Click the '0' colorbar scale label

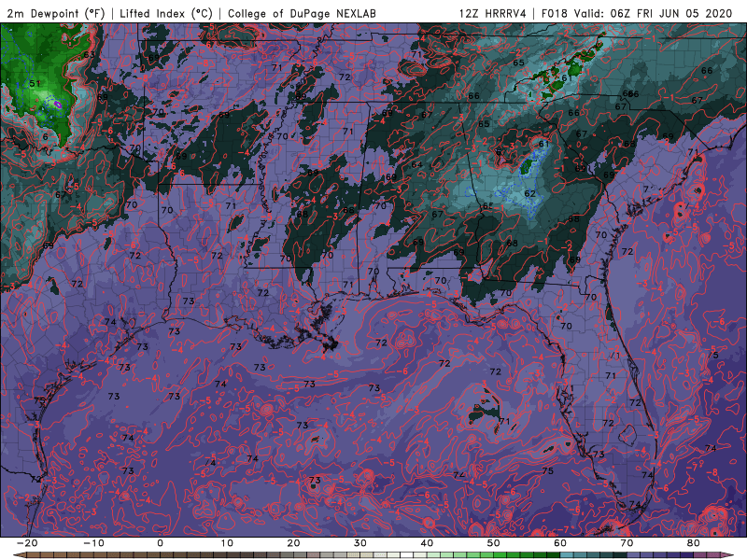(x=160, y=543)
